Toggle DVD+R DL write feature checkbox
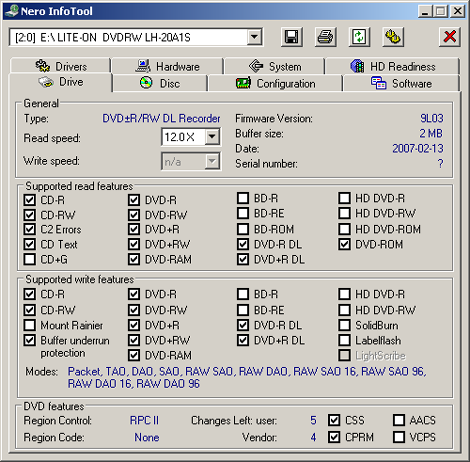 click(x=243, y=340)
